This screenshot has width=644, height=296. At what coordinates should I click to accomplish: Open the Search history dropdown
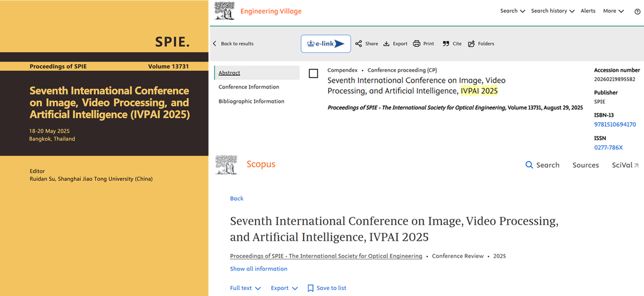552,11
